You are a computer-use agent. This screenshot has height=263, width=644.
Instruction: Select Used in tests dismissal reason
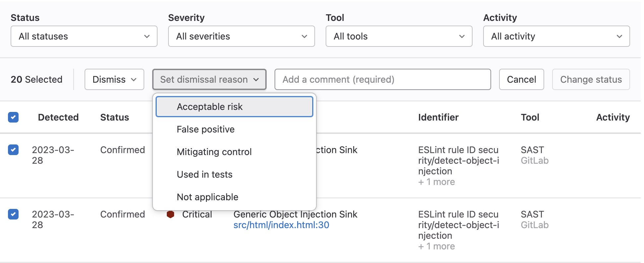(205, 174)
